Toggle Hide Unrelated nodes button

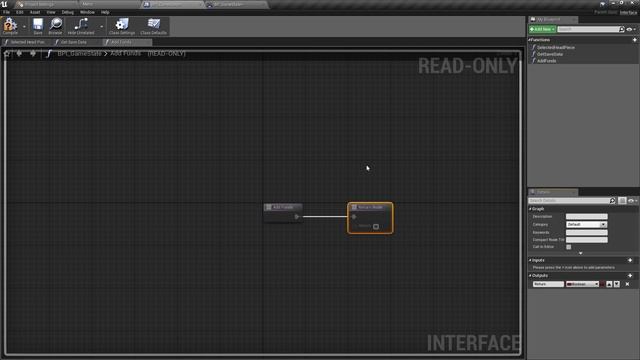[x=81, y=26]
